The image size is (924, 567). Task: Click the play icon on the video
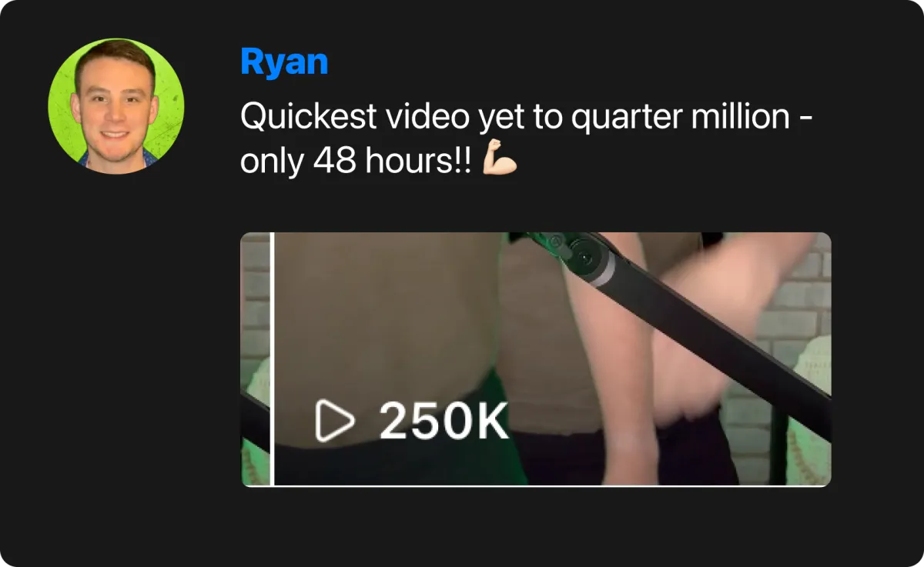point(334,422)
